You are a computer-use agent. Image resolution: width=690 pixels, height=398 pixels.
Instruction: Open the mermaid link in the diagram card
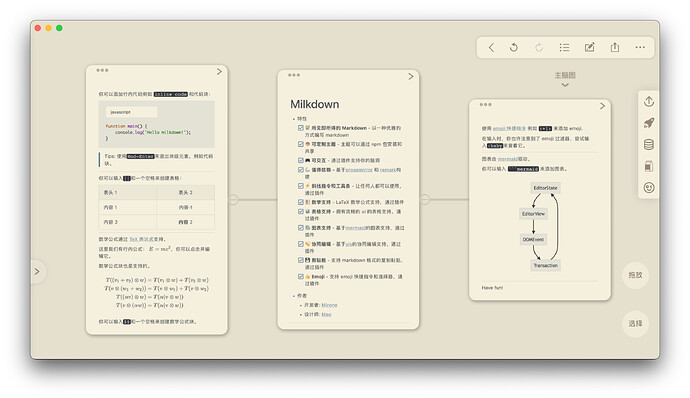click(507, 159)
